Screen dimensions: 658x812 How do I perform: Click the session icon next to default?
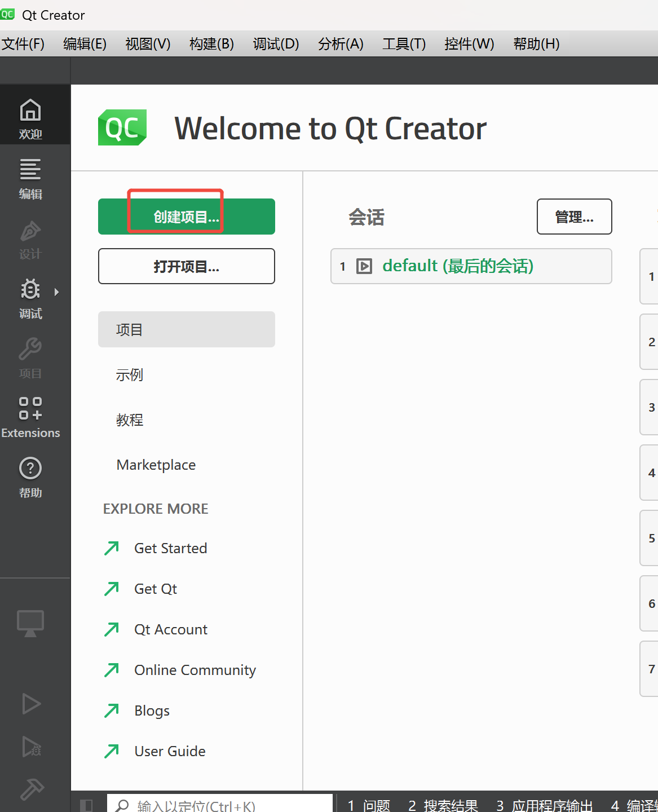[x=365, y=266]
